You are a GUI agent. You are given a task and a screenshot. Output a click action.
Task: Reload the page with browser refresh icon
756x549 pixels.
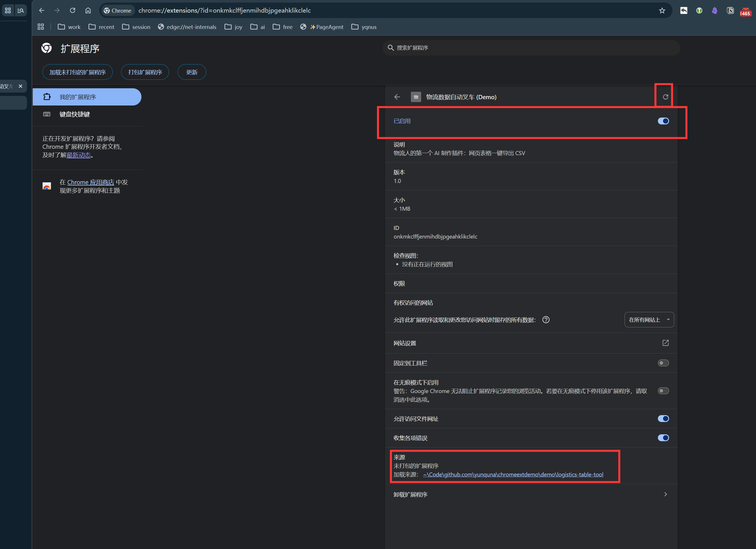pos(72,11)
